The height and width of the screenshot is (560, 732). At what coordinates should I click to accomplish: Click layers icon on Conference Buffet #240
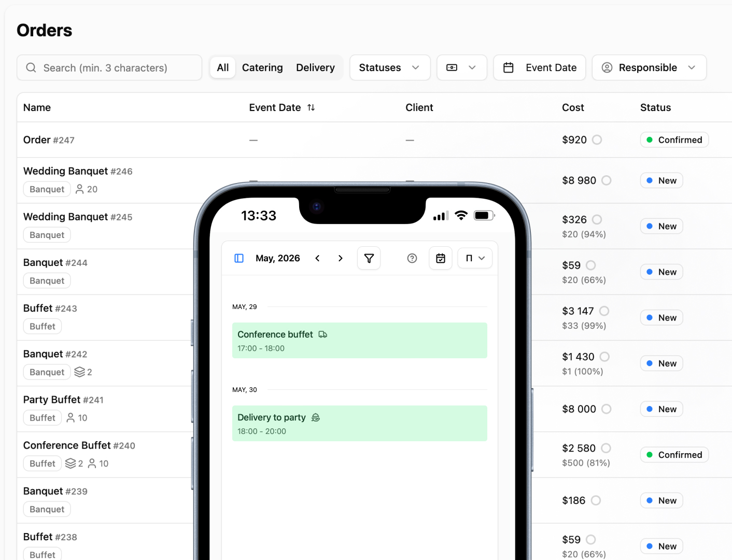click(x=71, y=464)
